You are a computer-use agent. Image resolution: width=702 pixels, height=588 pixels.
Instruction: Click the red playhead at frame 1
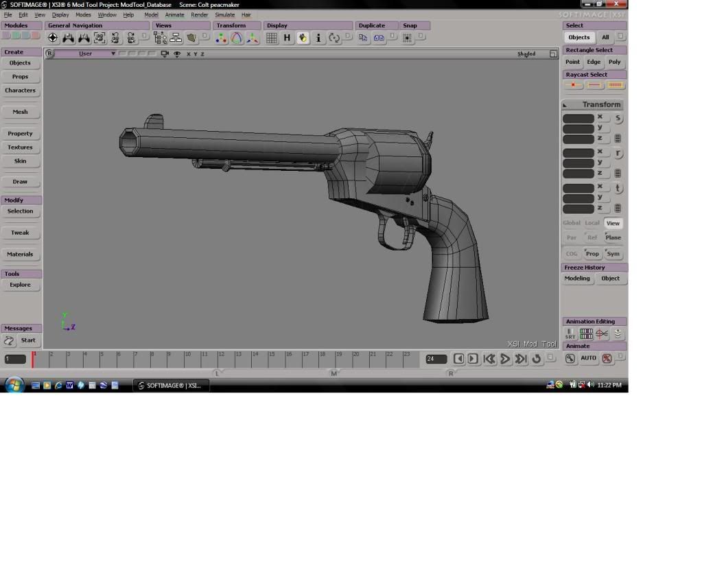pos(33,360)
